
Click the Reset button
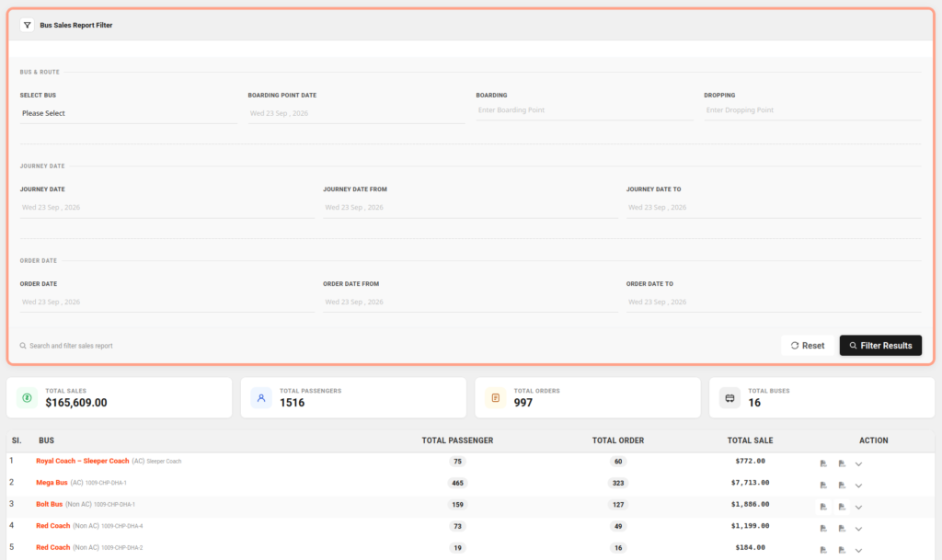[808, 345]
